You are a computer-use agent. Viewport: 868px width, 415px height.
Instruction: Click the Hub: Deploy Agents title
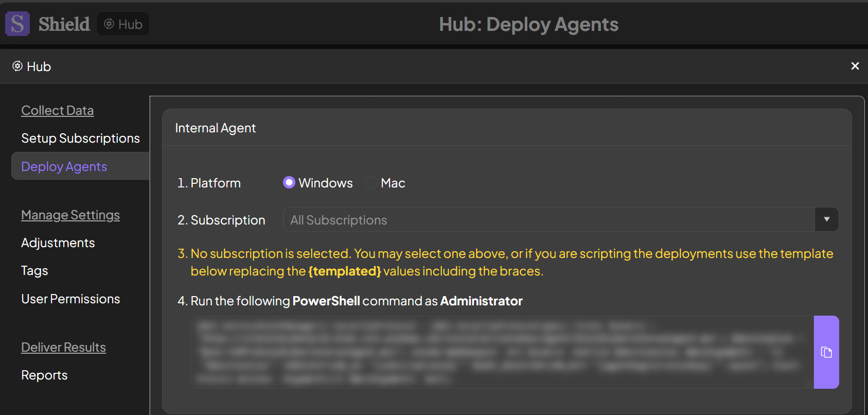point(529,24)
